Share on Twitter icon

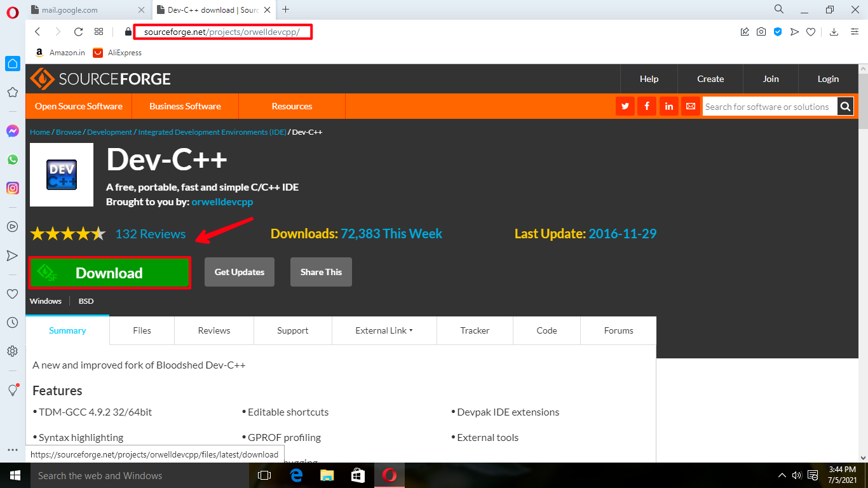tap(625, 106)
